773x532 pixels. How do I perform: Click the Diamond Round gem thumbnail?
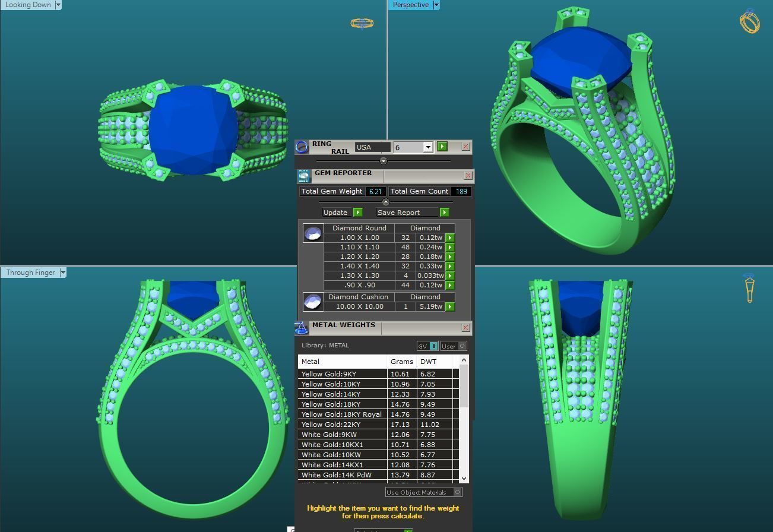point(313,233)
